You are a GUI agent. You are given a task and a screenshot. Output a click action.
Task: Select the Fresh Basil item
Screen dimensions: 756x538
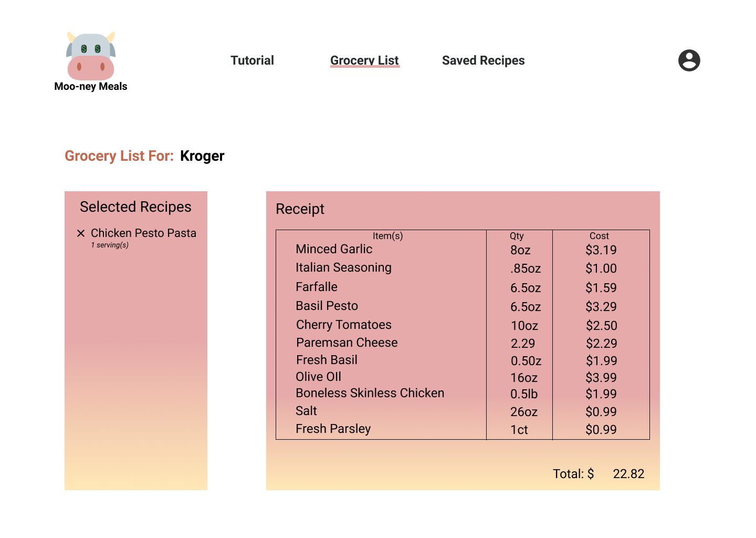tap(327, 360)
